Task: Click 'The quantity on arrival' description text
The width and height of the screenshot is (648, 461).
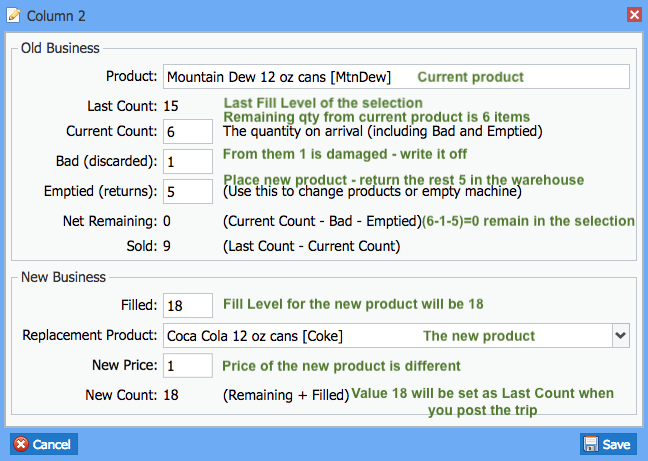Action: click(383, 131)
